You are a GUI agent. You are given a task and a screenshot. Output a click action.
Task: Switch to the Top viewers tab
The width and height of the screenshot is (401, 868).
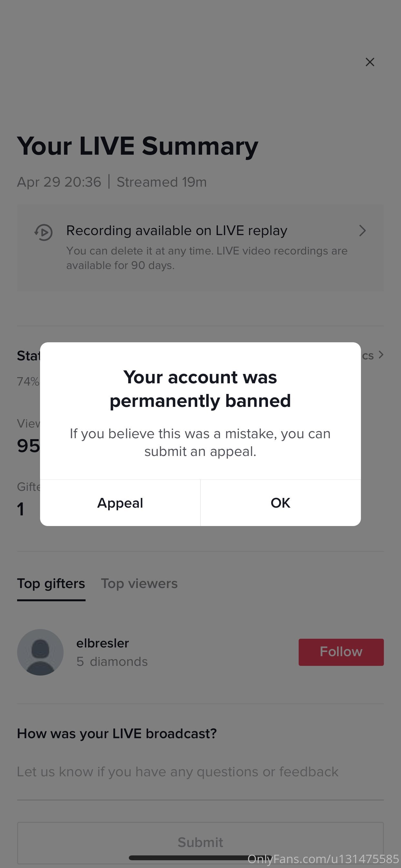point(139,584)
